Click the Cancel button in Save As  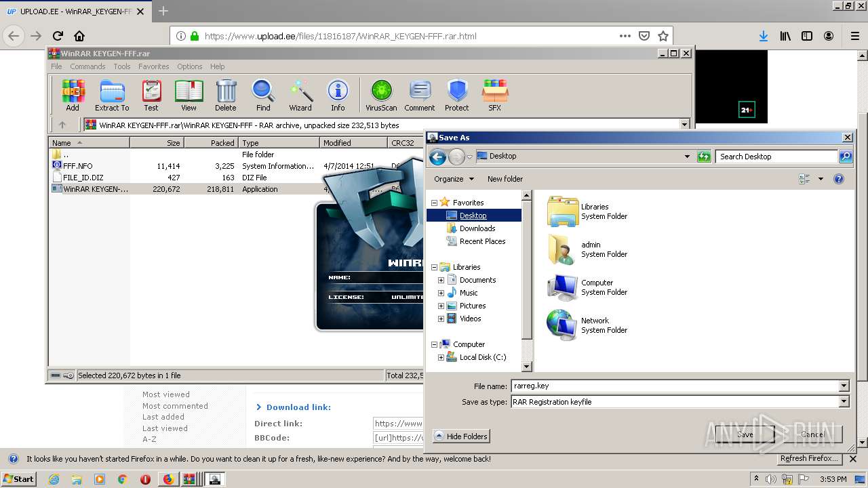(x=812, y=434)
